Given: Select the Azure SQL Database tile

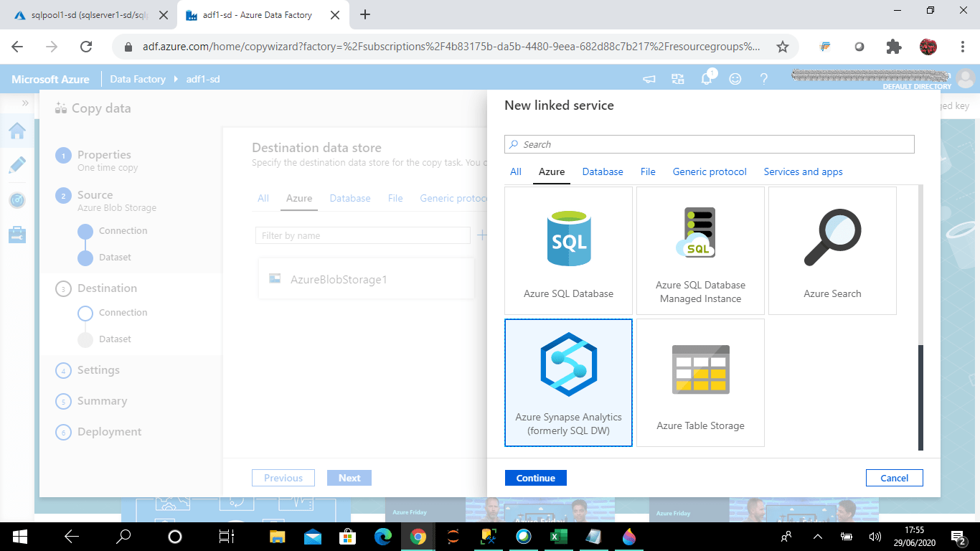Looking at the screenshot, I should coord(568,250).
